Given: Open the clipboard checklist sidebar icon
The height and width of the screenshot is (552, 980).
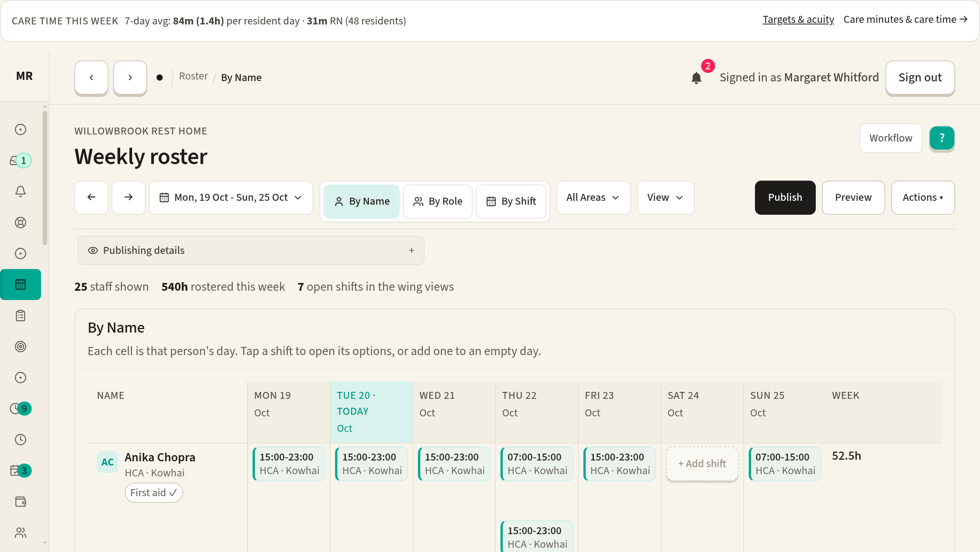Looking at the screenshot, I should [21, 316].
